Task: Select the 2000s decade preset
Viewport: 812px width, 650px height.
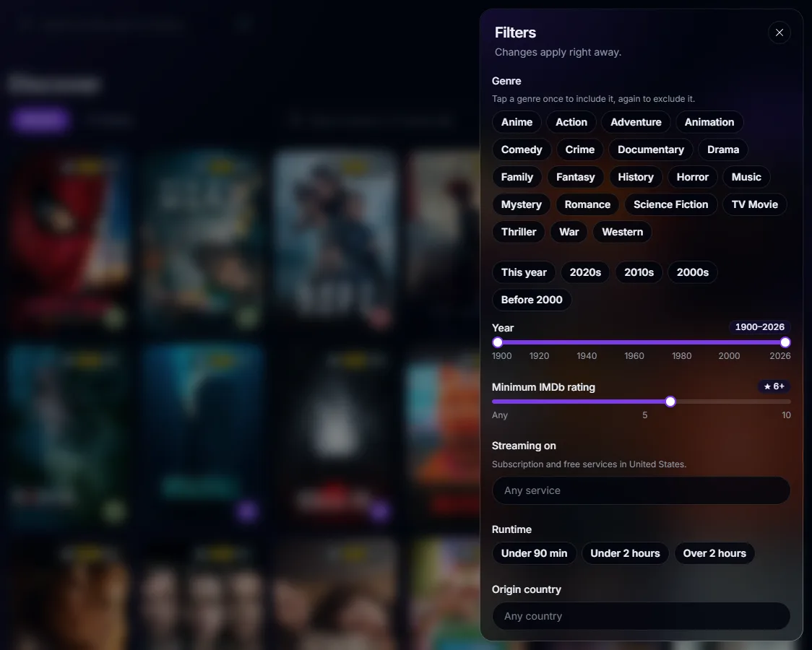Action: tap(692, 272)
